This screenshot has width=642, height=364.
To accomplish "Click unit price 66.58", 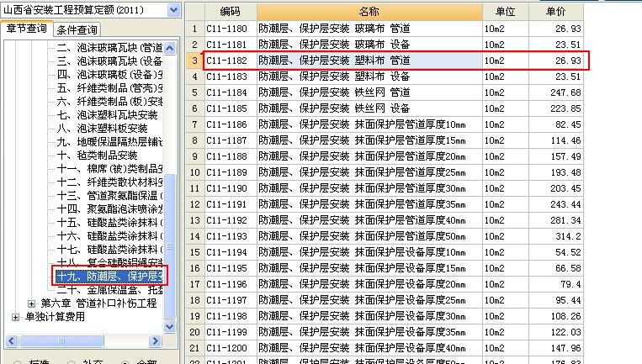I will coord(556,268).
